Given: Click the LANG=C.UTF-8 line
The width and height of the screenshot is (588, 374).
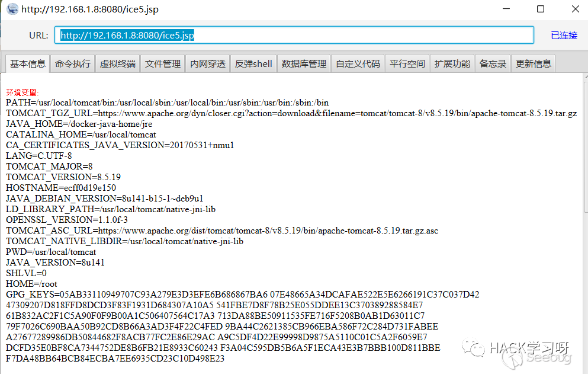Looking at the screenshot, I should click(39, 156).
